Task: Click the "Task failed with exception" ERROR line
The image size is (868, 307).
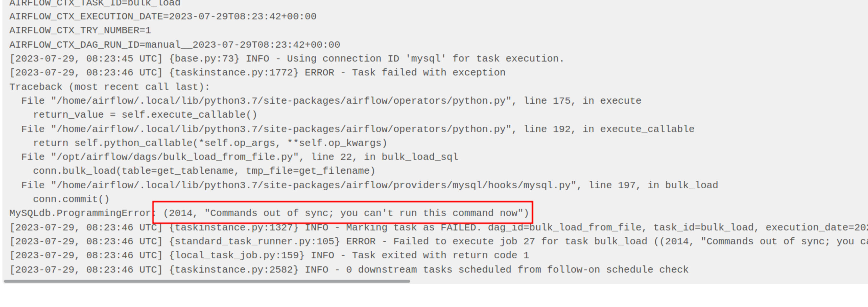Action: 257,73
